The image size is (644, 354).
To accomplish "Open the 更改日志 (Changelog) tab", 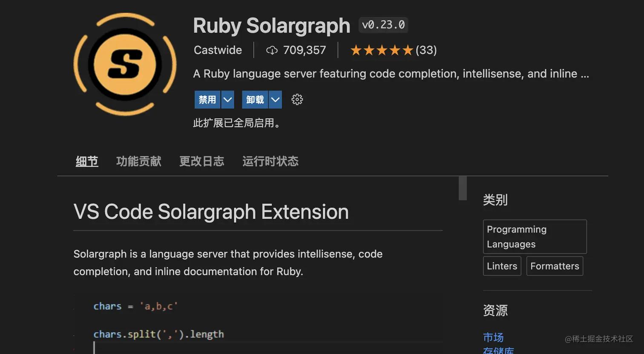I will (x=201, y=161).
